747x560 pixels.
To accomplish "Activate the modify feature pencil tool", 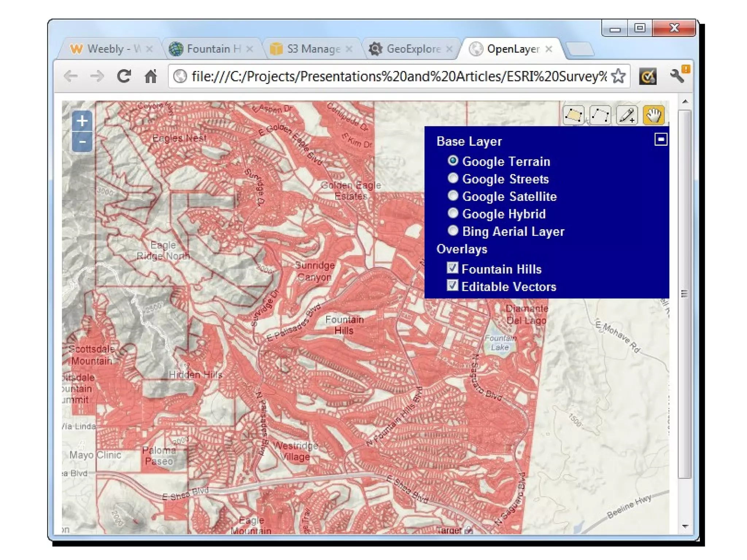I will (x=627, y=116).
